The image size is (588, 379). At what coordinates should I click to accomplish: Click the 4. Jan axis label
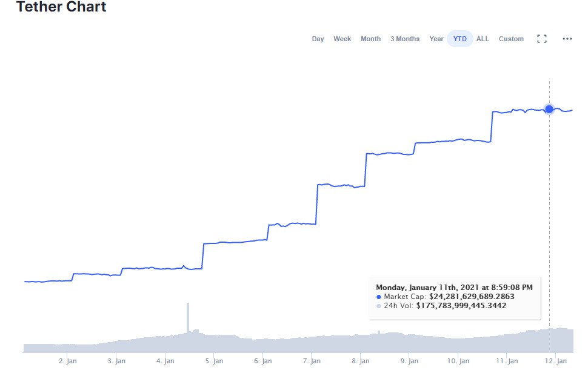tap(165, 361)
